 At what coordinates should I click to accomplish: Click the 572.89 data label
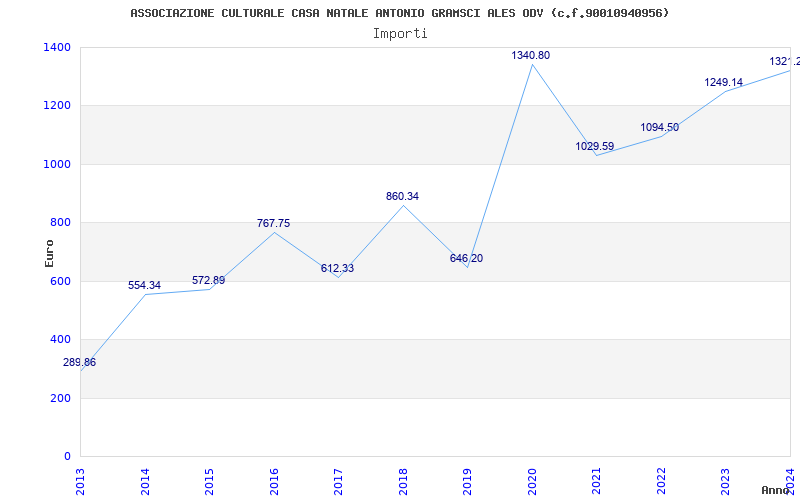coord(209,281)
